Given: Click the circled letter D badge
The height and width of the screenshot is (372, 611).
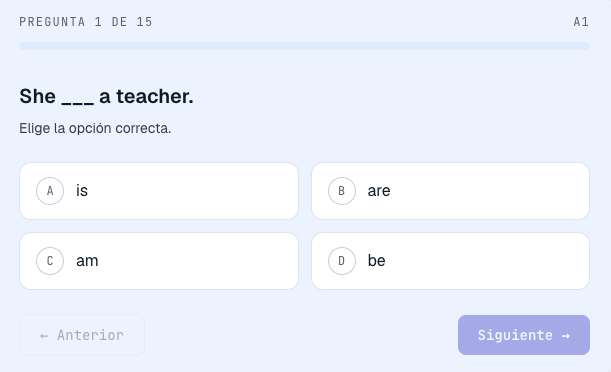Looking at the screenshot, I should (342, 261).
